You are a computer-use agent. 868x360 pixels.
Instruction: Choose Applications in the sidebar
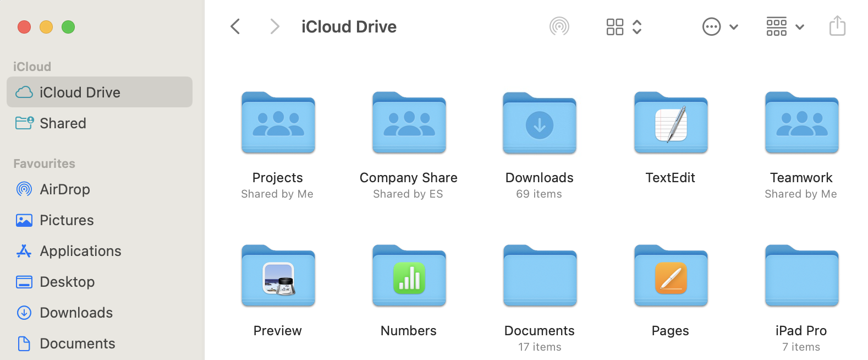click(x=80, y=251)
